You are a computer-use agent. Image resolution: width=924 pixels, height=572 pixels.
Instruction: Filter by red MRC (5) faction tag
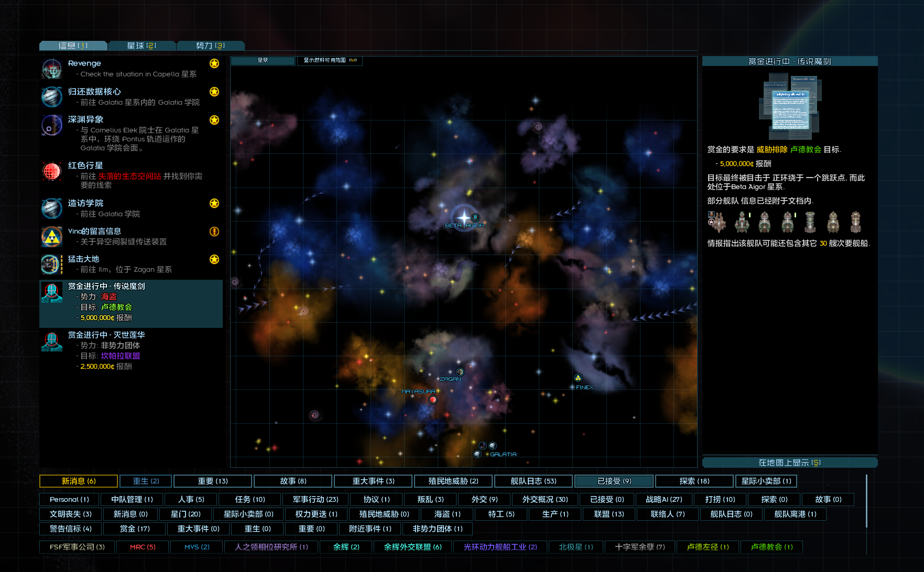[143, 547]
